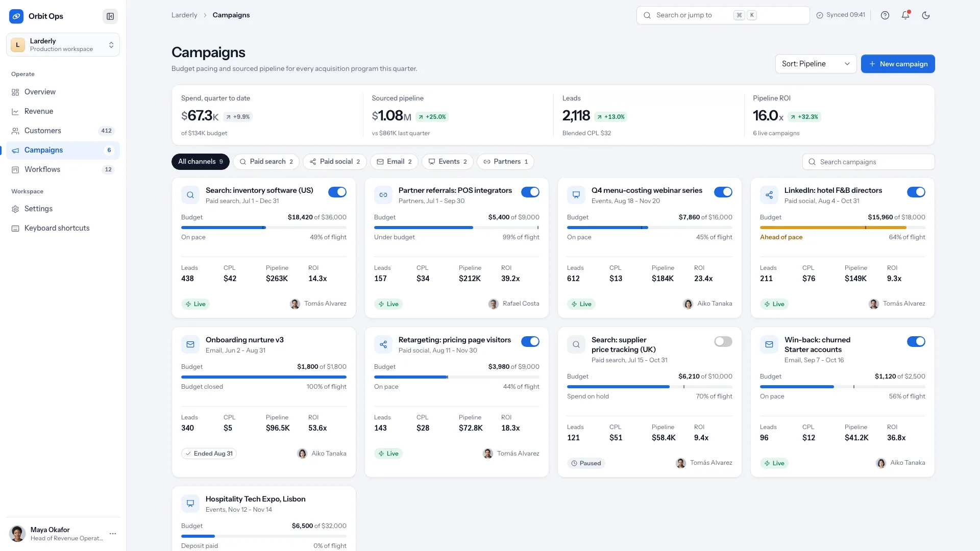980x551 pixels.
Task: Open the help question-mark icon
Action: [885, 15]
